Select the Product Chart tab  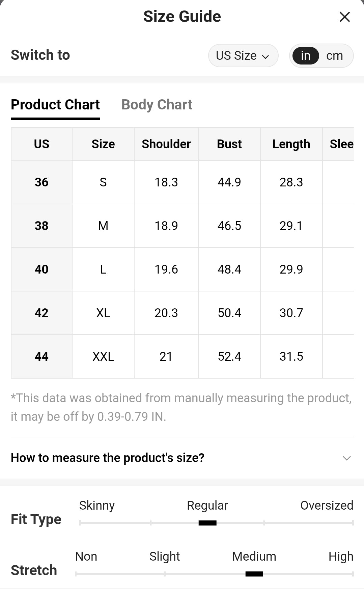click(x=55, y=105)
